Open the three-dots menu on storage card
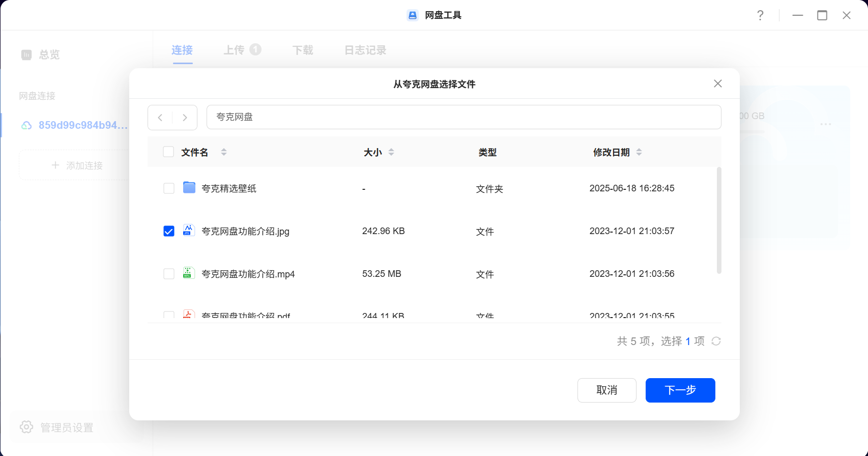The width and height of the screenshot is (868, 456). [825, 124]
